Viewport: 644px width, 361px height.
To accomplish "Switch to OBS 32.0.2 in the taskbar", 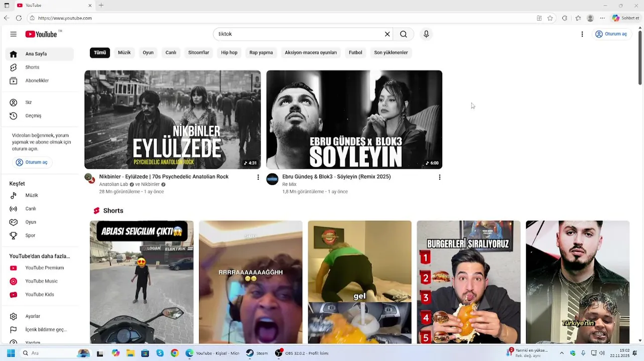I will 302,353.
